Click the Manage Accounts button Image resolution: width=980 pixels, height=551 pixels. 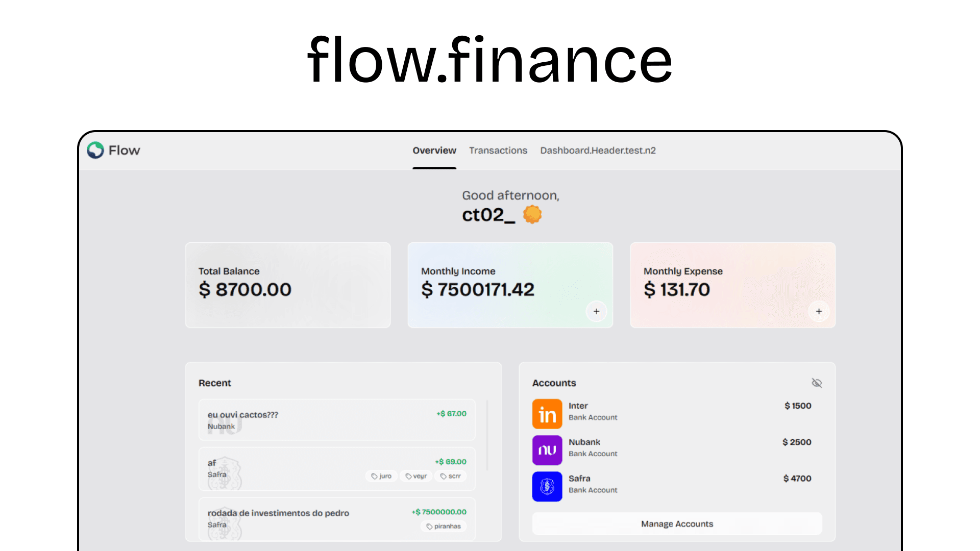tap(677, 523)
